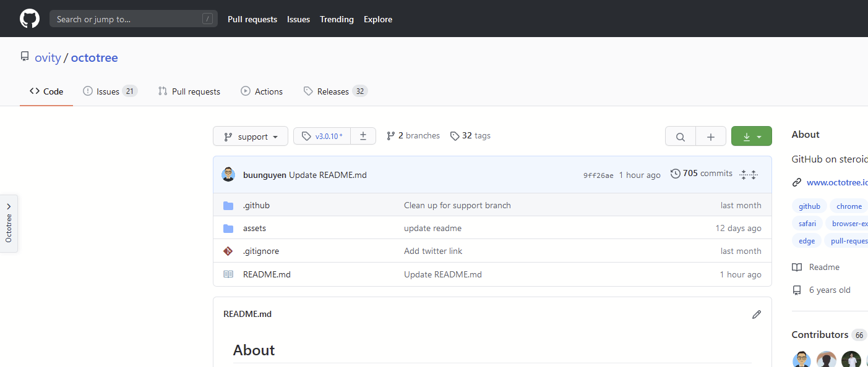Open the ovity owner link

48,57
